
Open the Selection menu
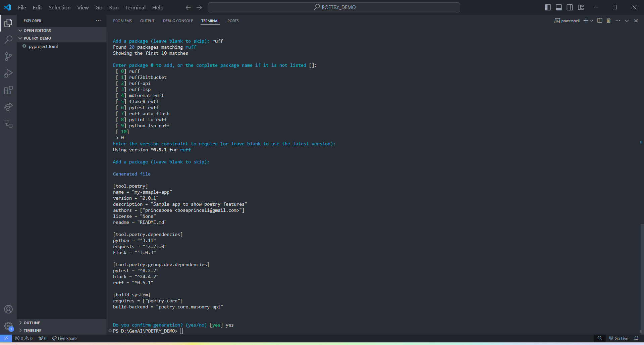[x=59, y=7]
